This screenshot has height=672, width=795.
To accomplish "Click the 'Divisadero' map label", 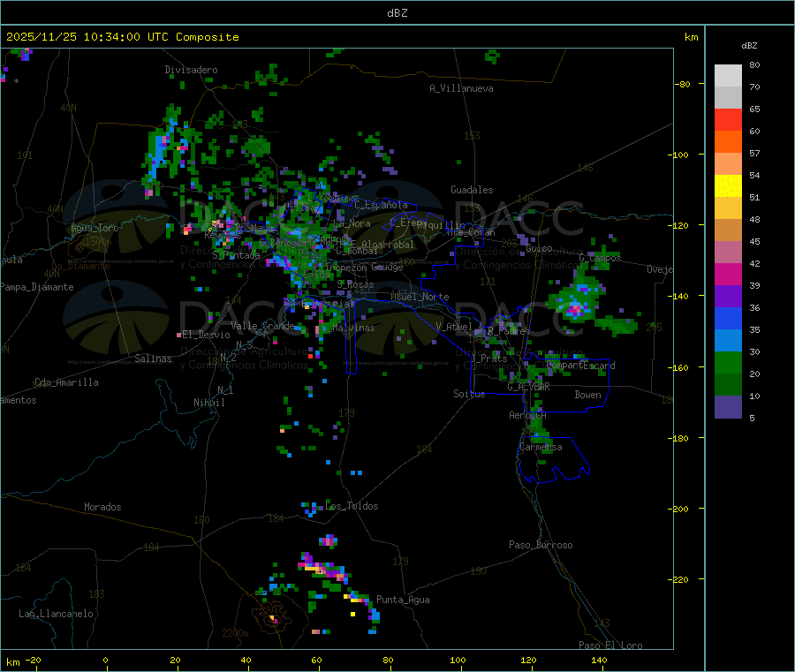I will [191, 70].
